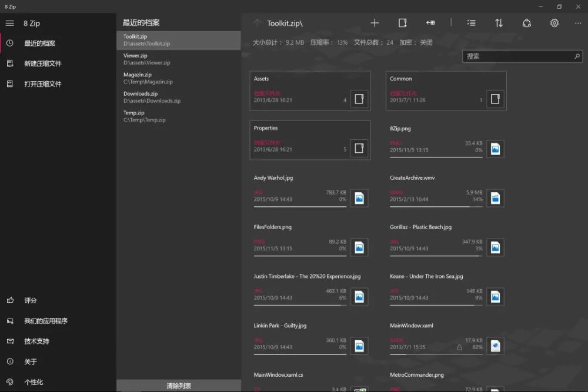Select 打开压缩文件 in the sidebar
This screenshot has width=588, height=392.
(58, 84)
